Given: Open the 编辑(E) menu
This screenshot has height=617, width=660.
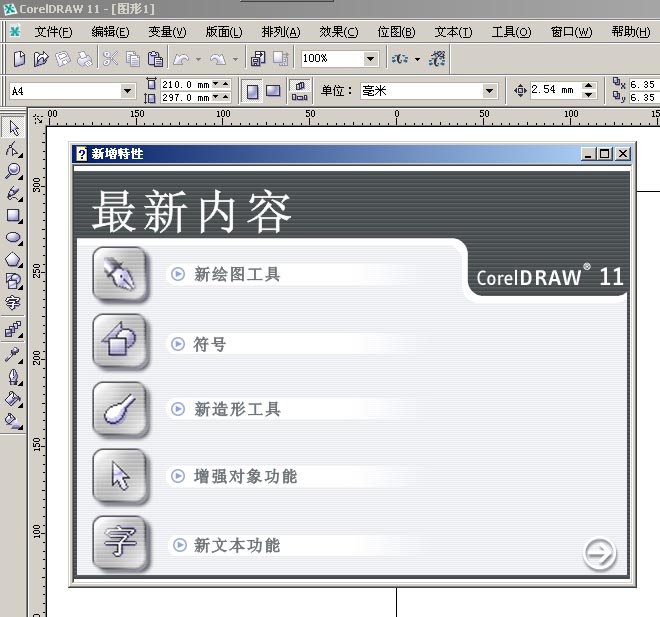Looking at the screenshot, I should click(x=110, y=32).
